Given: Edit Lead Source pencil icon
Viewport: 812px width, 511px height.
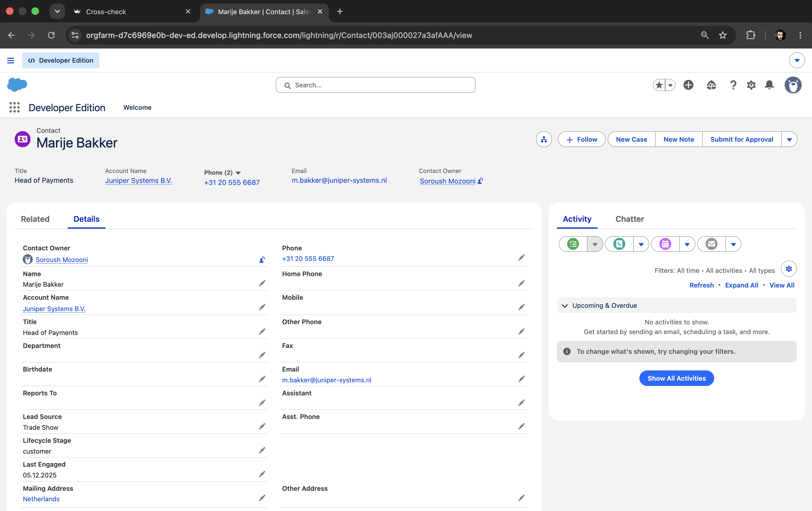Looking at the screenshot, I should coord(262,426).
